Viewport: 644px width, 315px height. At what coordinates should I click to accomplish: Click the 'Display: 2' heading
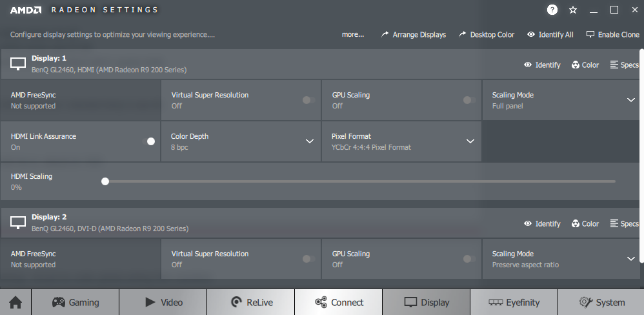49,217
